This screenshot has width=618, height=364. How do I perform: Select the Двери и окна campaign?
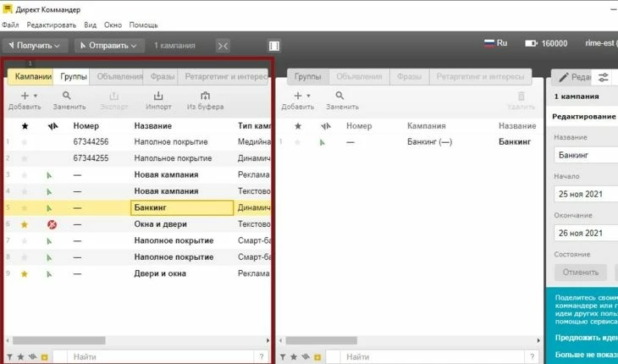coord(138,273)
